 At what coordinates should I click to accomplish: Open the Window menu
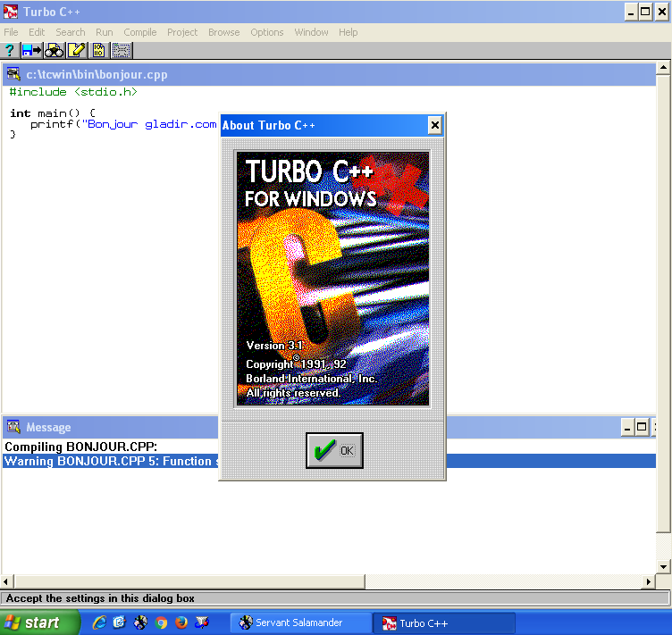tap(311, 32)
